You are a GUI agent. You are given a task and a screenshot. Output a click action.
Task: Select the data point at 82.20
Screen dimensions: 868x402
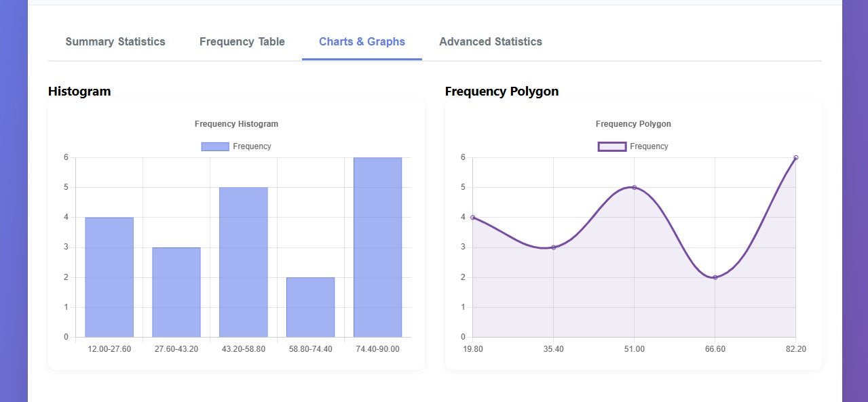[x=795, y=157]
